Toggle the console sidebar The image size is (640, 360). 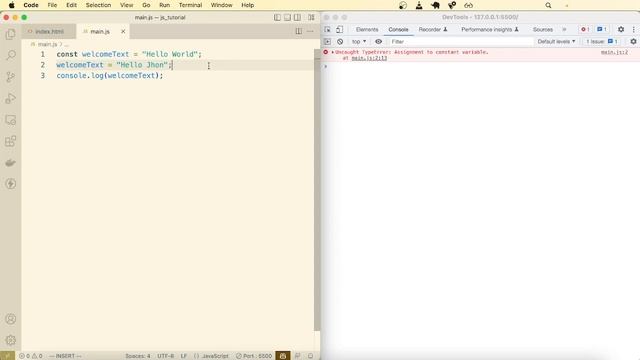tap(327, 42)
